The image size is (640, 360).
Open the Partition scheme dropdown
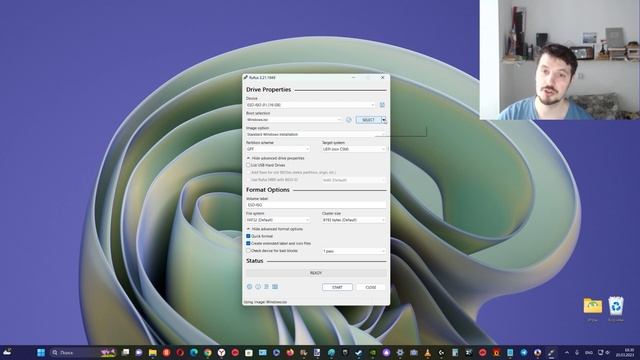click(278, 149)
